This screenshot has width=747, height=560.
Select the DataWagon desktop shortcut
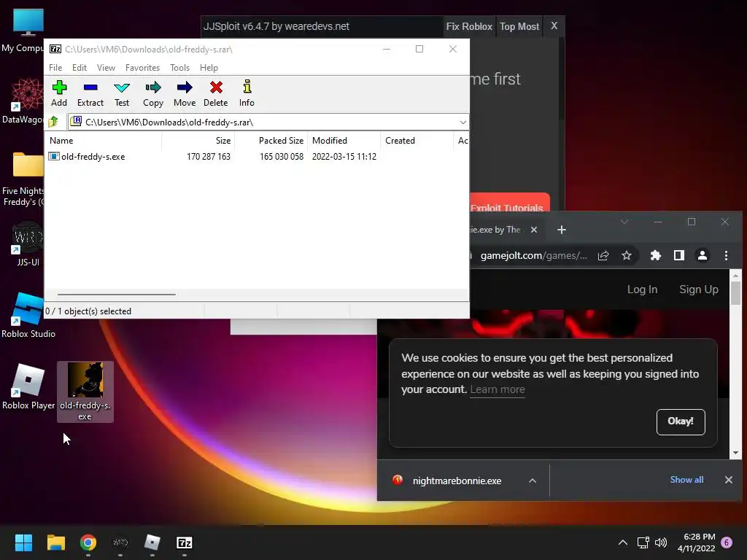[x=23, y=101]
